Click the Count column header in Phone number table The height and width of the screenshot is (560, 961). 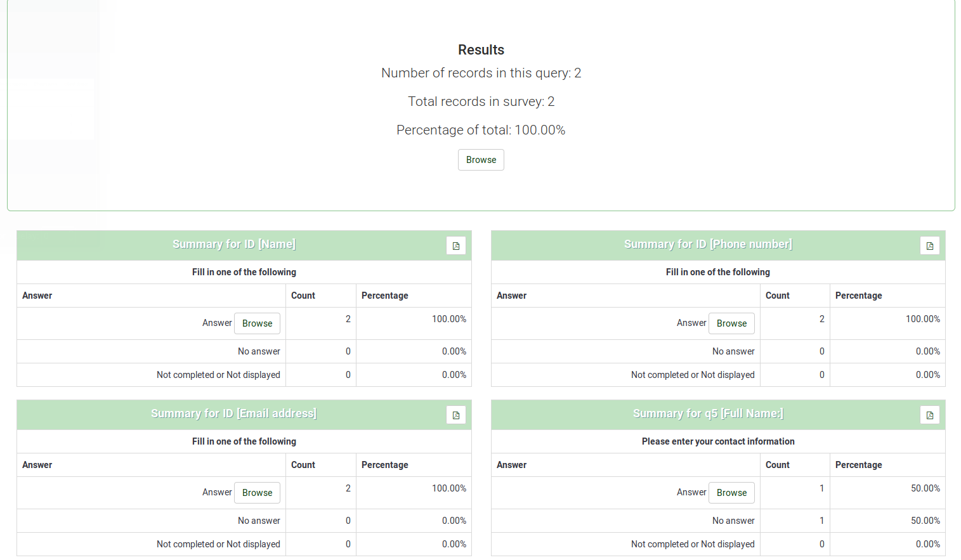click(x=777, y=296)
